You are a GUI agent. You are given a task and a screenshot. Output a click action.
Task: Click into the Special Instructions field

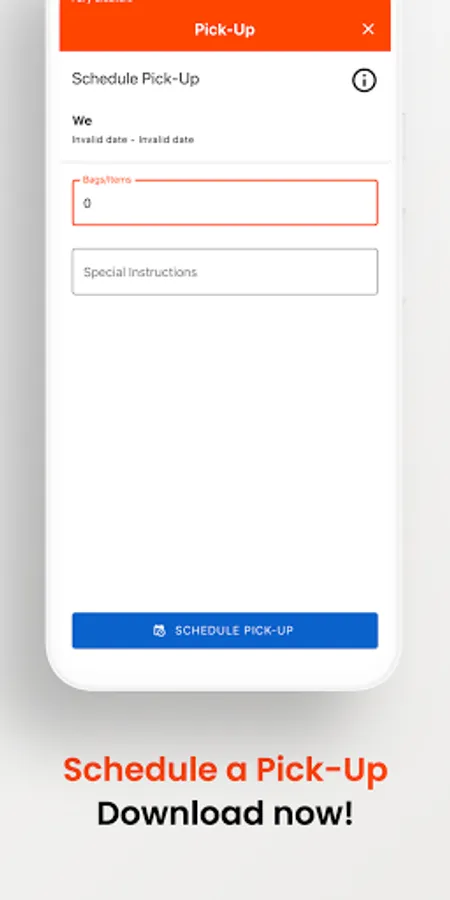tap(225, 272)
